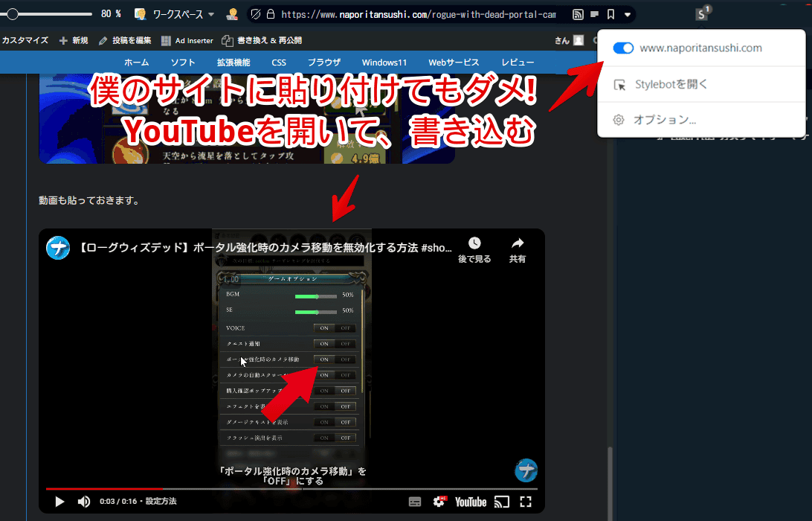Click 投稿を編集 in the admin bar
Viewport: 812px width, 521px height.
(x=125, y=40)
